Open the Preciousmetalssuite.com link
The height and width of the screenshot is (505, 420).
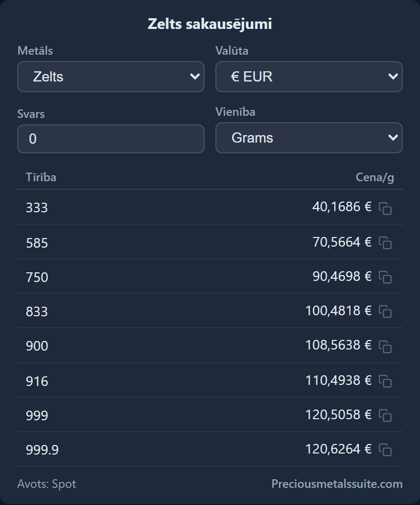click(337, 484)
